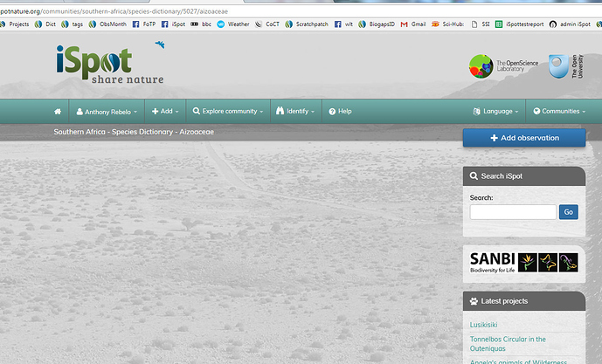
Task: Click the Add observation button
Action: click(524, 138)
